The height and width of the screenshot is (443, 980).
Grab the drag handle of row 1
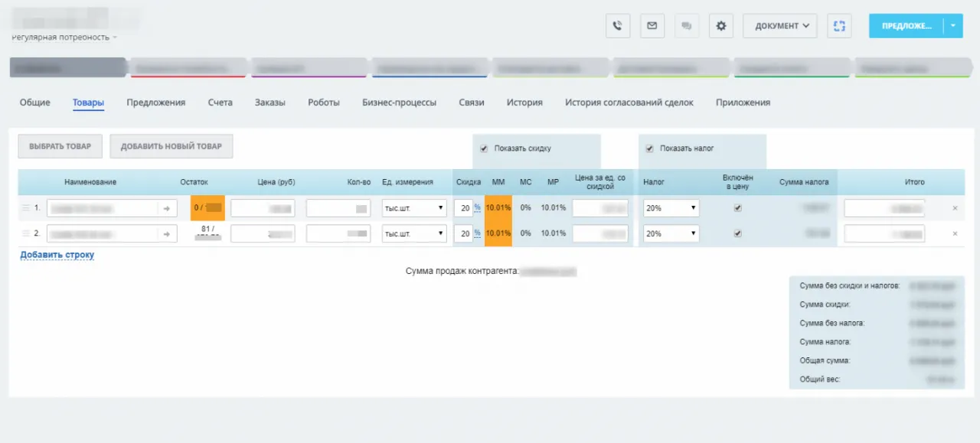pos(25,208)
